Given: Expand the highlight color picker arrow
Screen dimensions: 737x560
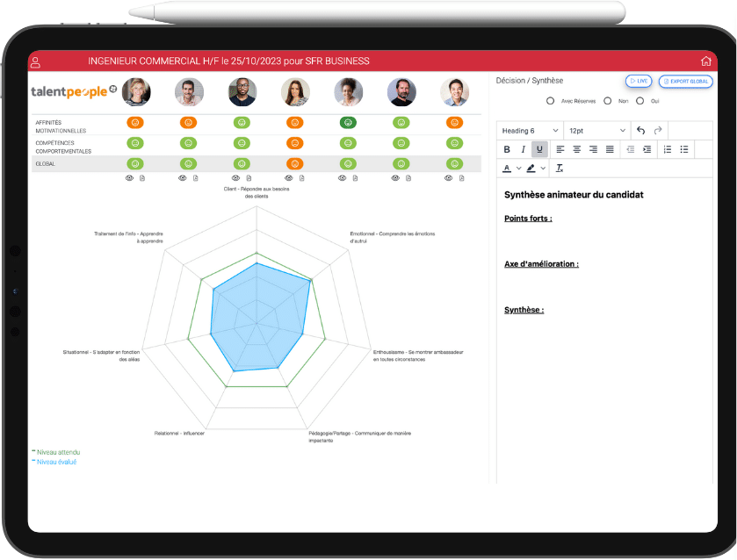Looking at the screenshot, I should tap(543, 169).
